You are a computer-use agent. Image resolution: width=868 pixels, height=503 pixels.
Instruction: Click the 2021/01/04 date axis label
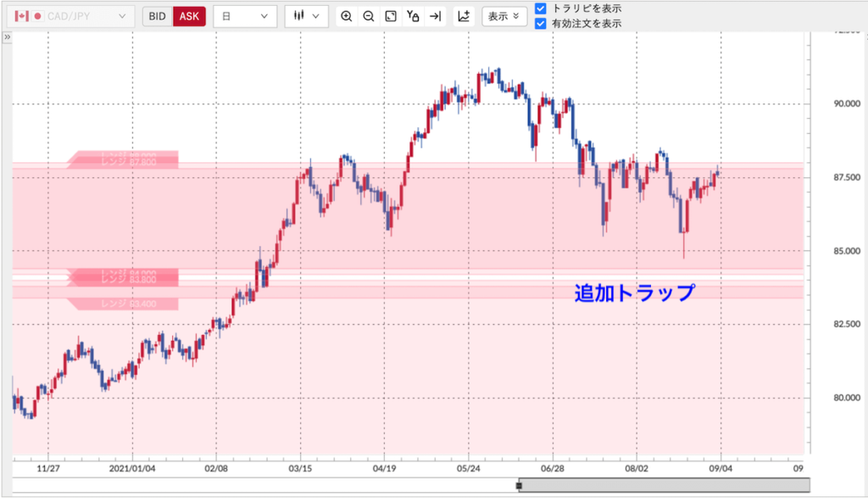132,469
